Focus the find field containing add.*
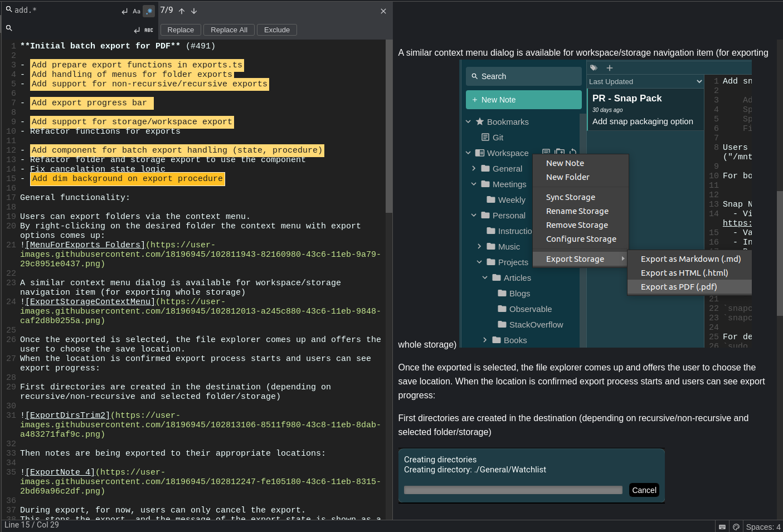This screenshot has width=783, height=532. pos(66,10)
